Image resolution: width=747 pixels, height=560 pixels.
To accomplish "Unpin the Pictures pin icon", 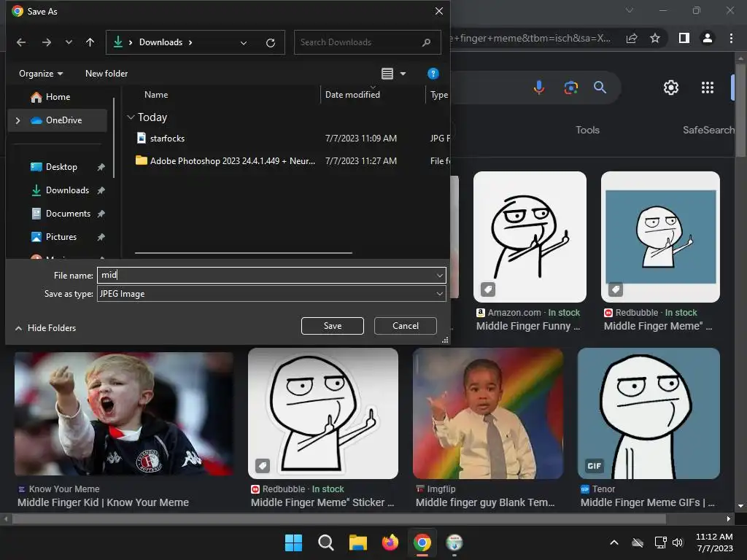I will pos(101,237).
